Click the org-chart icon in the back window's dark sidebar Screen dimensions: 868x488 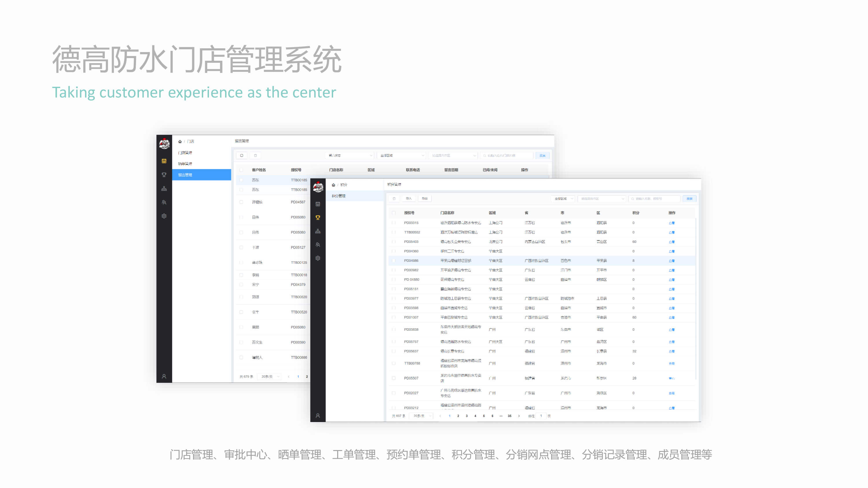tap(164, 189)
